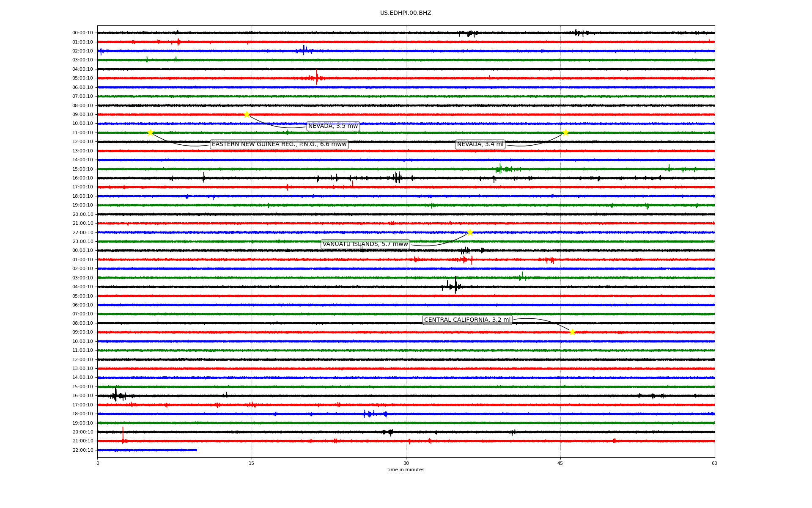
Task: Click the VANUATU ISLANDS, 5.7 mww label
Action: [365, 244]
